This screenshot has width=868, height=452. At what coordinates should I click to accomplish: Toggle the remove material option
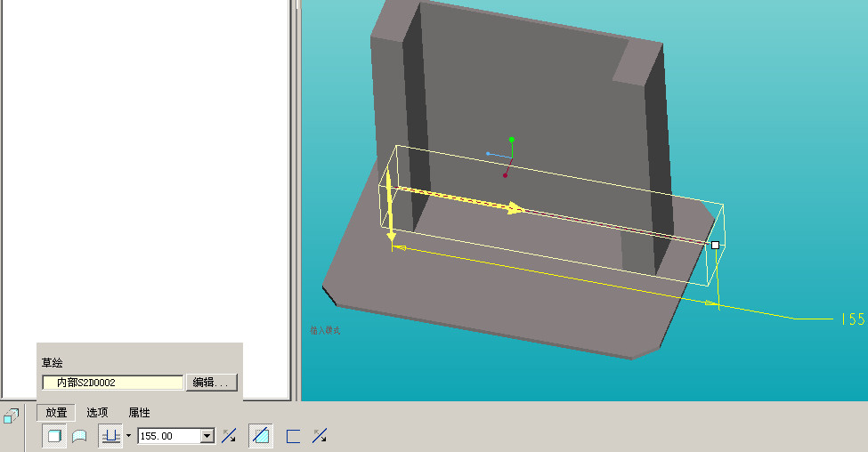[x=261, y=436]
